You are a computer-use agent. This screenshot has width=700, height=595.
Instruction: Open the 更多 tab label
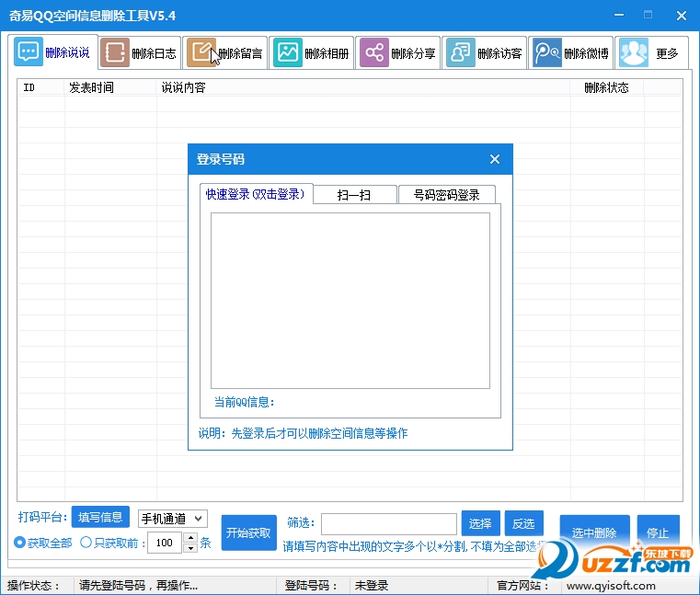coord(667,54)
